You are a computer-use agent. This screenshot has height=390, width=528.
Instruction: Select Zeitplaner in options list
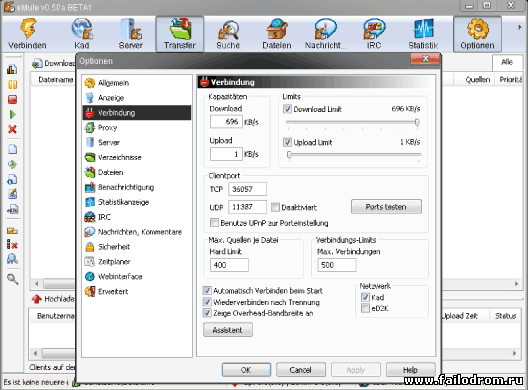tap(137, 262)
